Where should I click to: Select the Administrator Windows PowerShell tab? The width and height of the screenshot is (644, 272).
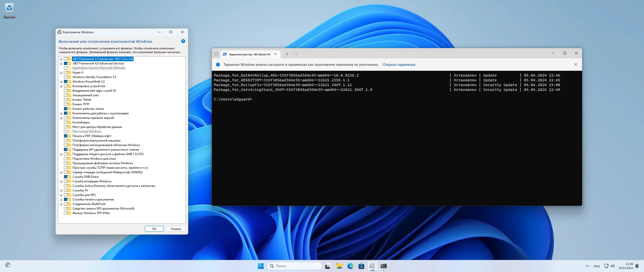[249, 54]
